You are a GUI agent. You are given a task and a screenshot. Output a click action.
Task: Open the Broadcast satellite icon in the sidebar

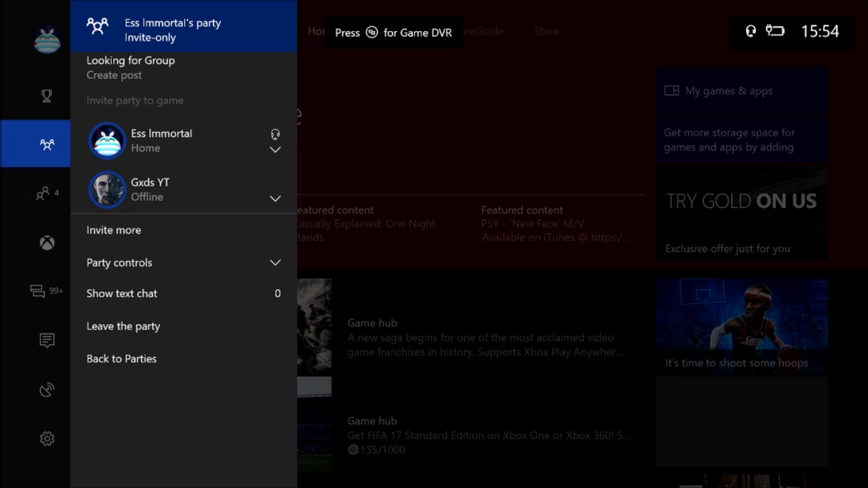coord(47,390)
